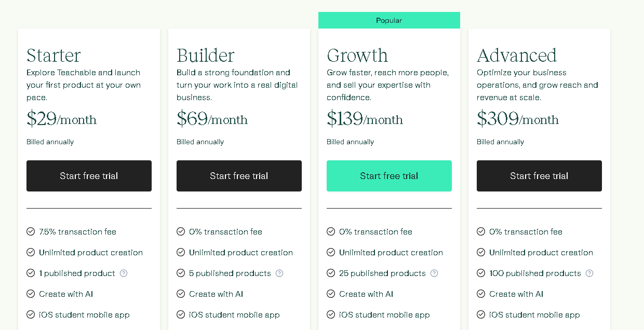Image resolution: width=644 pixels, height=330 pixels.
Task: Open tooltip icon next to 25 published products
Action: click(x=434, y=273)
